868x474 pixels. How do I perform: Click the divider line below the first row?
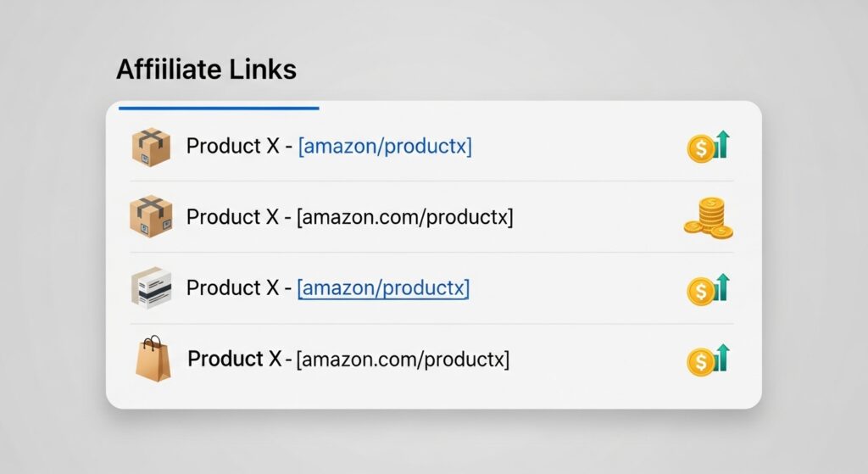coord(432,181)
